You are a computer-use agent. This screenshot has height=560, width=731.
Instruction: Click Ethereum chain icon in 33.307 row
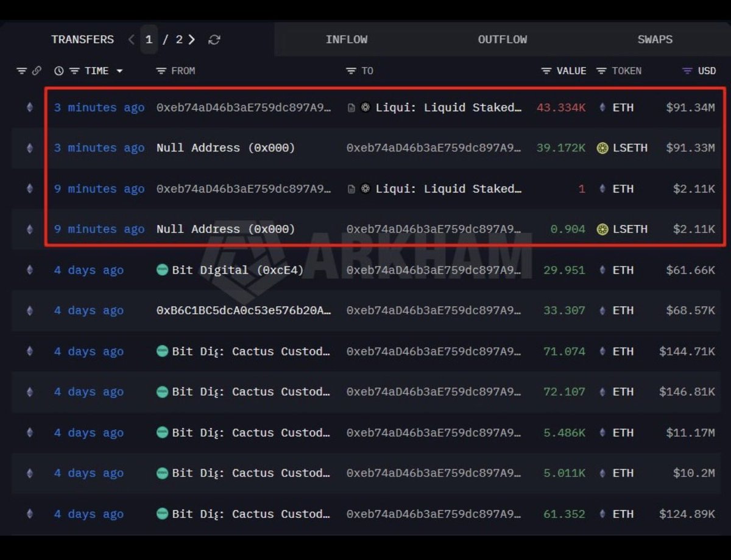[30, 310]
